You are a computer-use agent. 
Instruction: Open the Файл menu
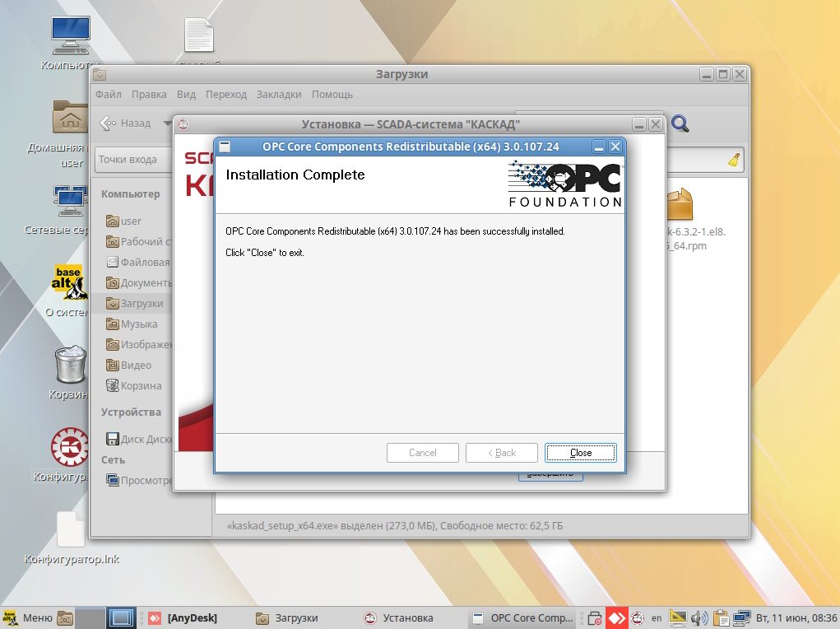(108, 95)
